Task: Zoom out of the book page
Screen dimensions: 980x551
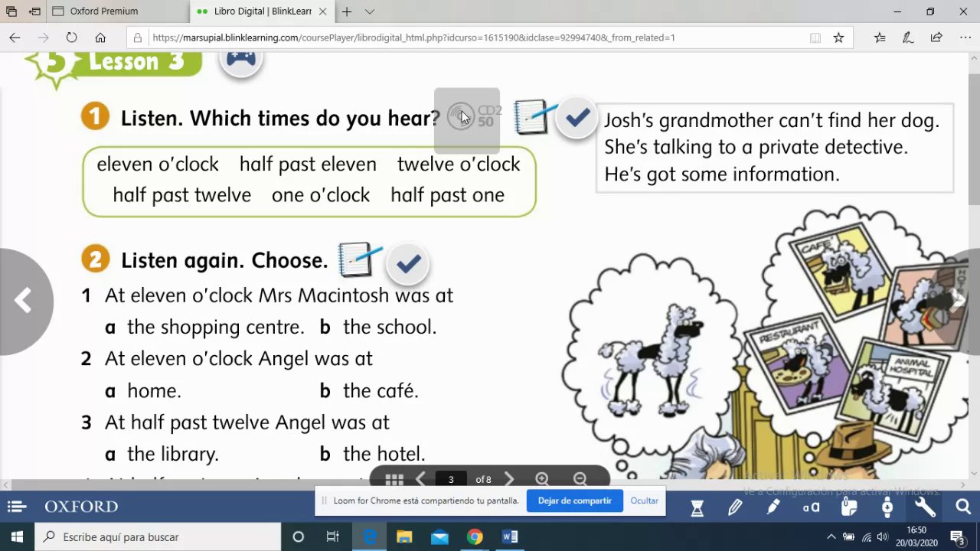Action: [x=580, y=480]
